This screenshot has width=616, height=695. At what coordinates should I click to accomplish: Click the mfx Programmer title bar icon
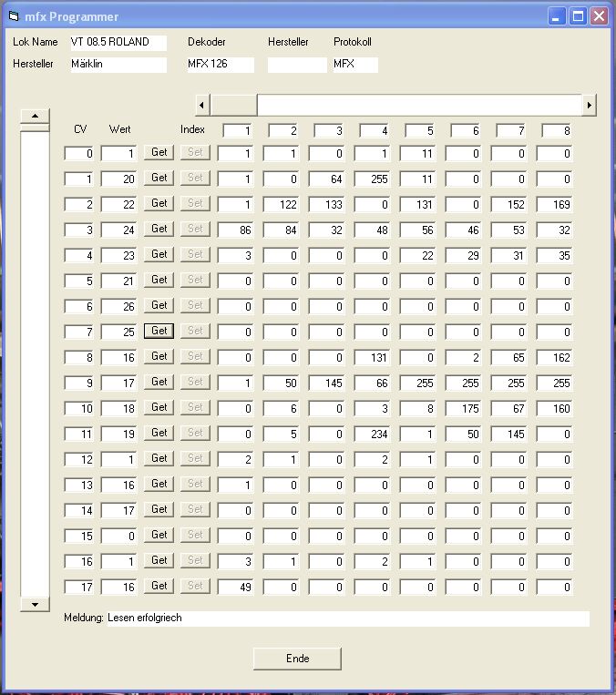coord(14,16)
